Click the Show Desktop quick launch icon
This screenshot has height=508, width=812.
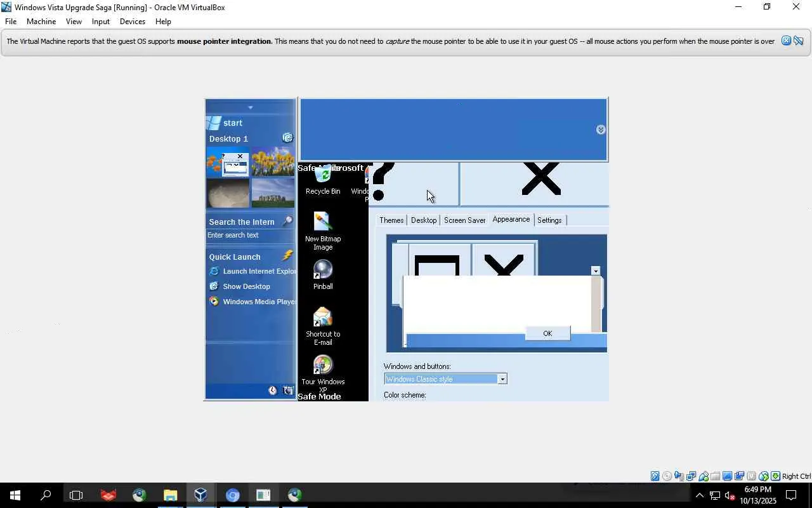214,286
